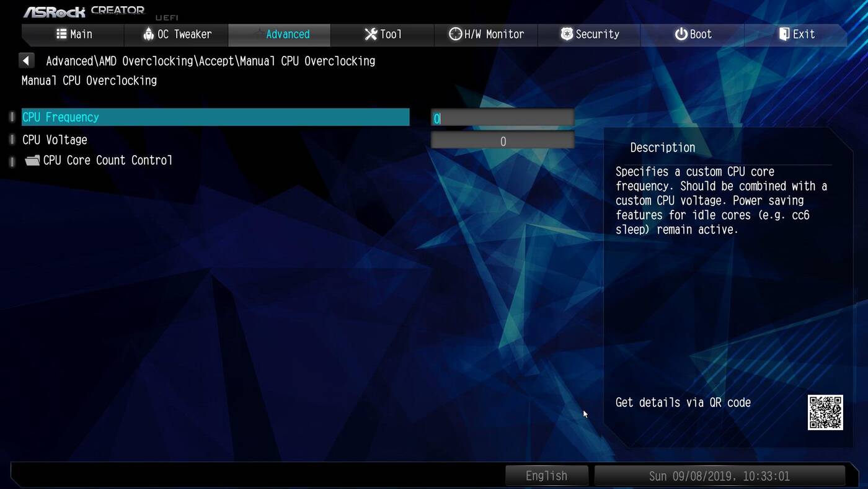Select the CPU Voltage setting label
The height and width of the screenshot is (489, 868).
(55, 140)
